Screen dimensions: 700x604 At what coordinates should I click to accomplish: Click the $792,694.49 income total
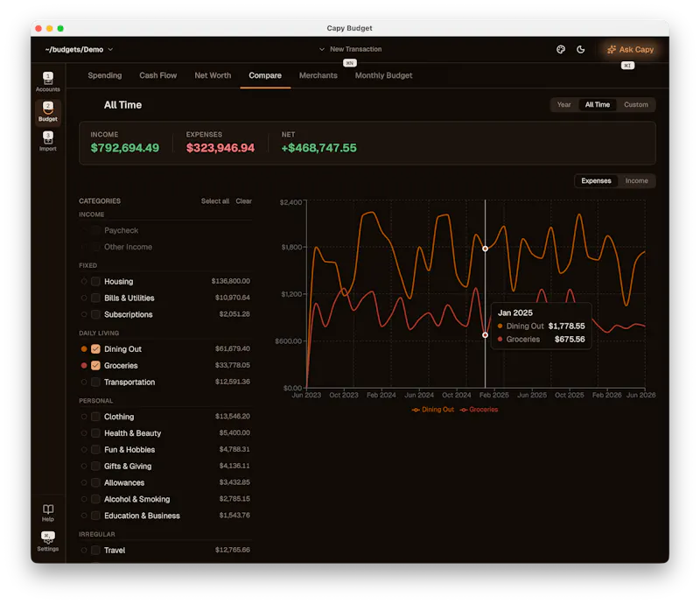[125, 148]
